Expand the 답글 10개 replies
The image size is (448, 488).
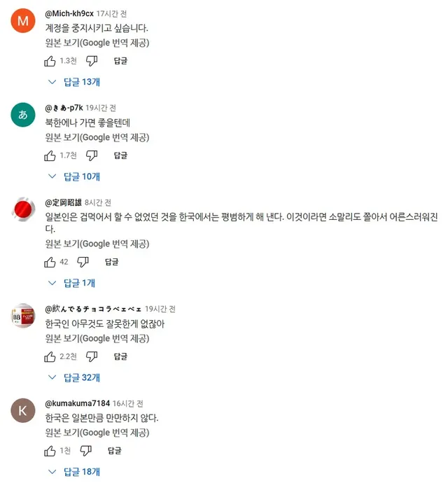(x=75, y=176)
